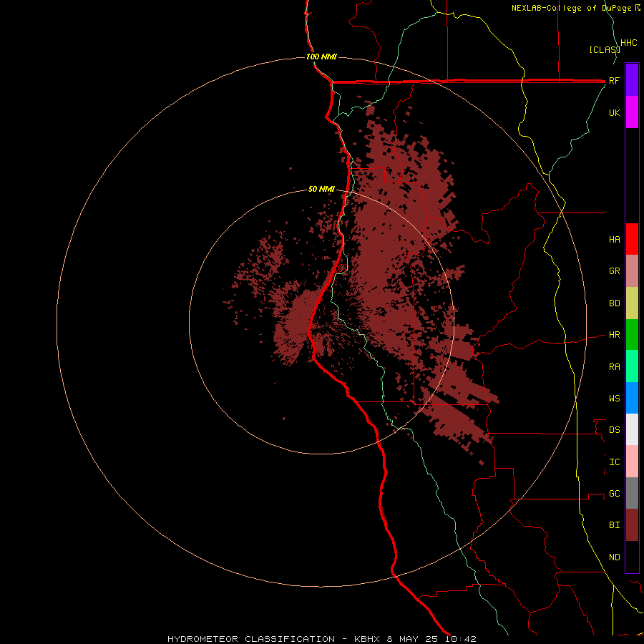Click the 100 NMI range ring label
Viewport: 644px width, 644px height.
pos(321,57)
